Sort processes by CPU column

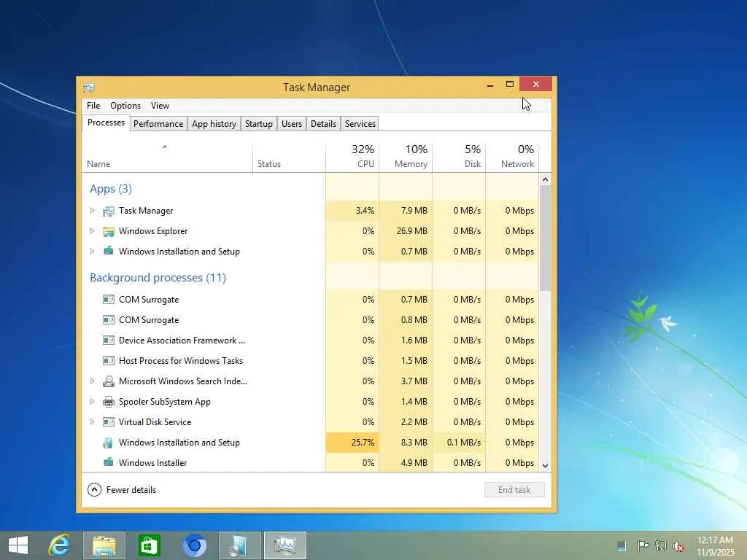click(x=352, y=157)
